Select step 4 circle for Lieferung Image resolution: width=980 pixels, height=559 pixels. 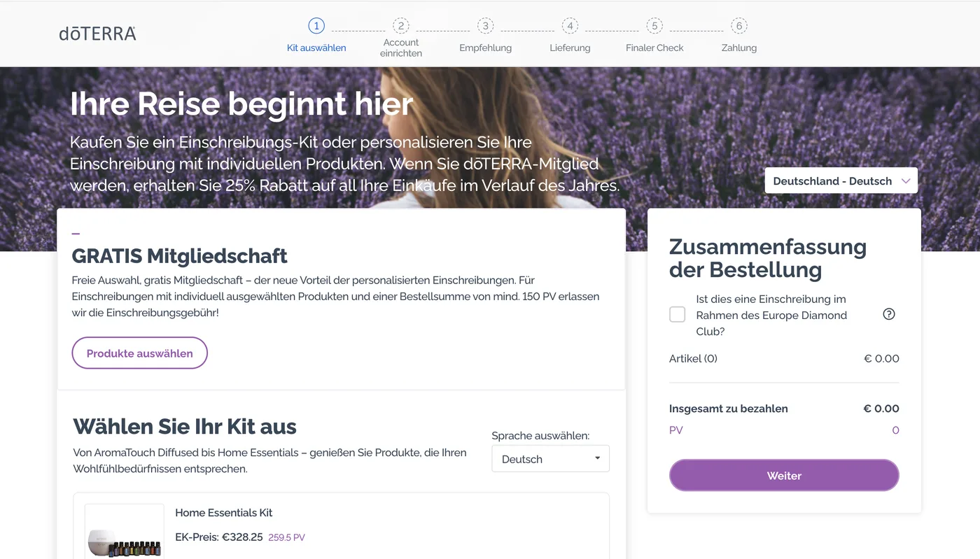570,26
